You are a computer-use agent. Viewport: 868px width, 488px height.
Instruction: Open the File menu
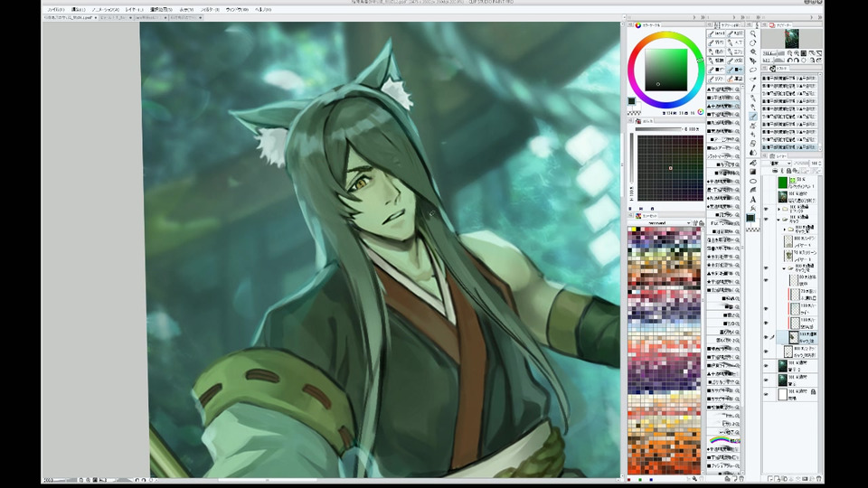tap(54, 9)
